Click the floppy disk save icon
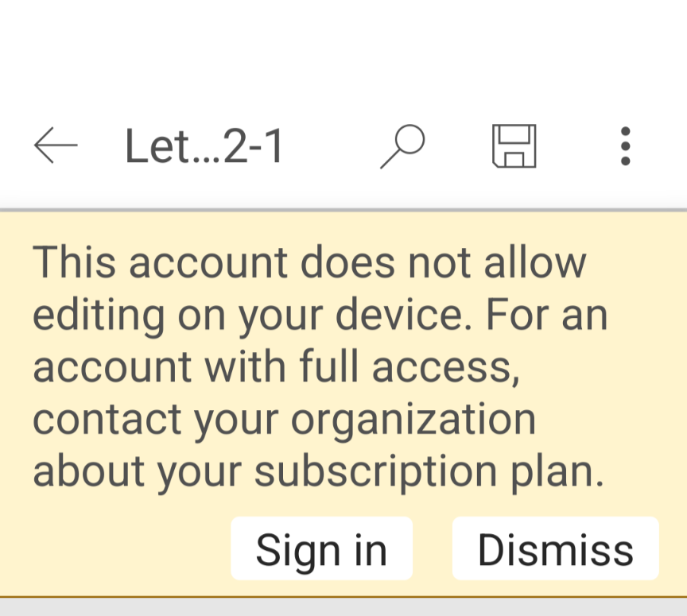 tap(514, 146)
